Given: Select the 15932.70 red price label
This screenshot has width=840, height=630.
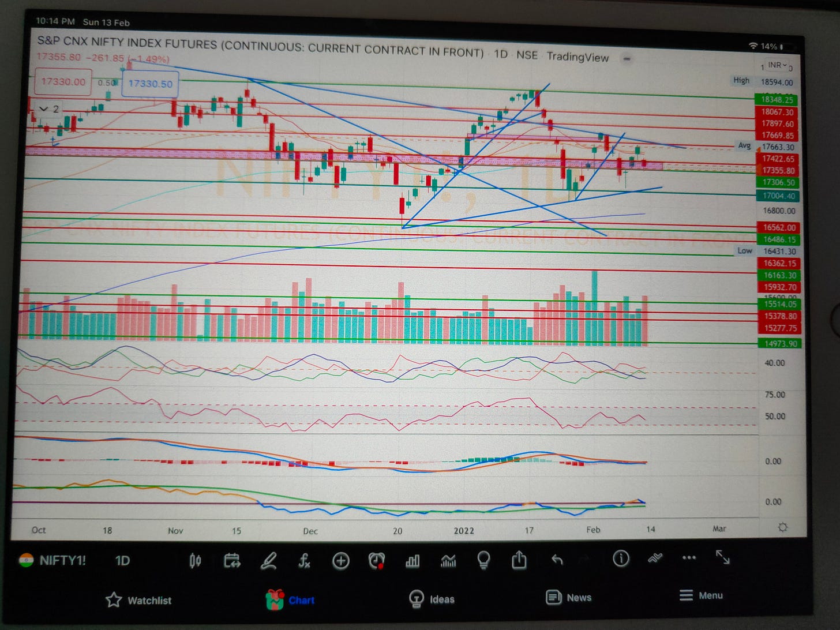Looking at the screenshot, I should (x=779, y=287).
